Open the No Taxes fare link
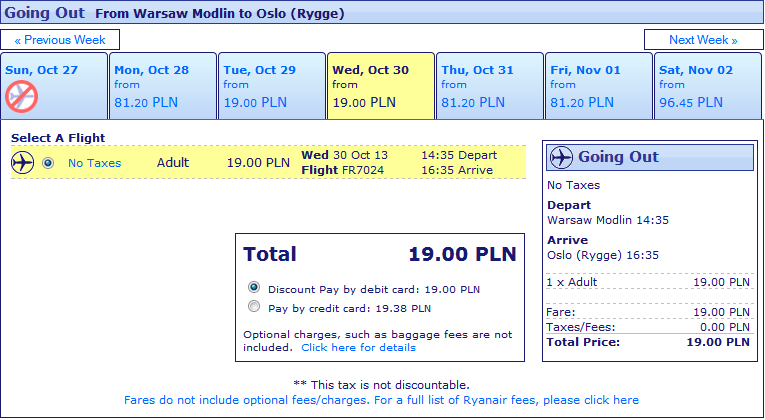Image resolution: width=765 pixels, height=420 pixels. (x=94, y=163)
